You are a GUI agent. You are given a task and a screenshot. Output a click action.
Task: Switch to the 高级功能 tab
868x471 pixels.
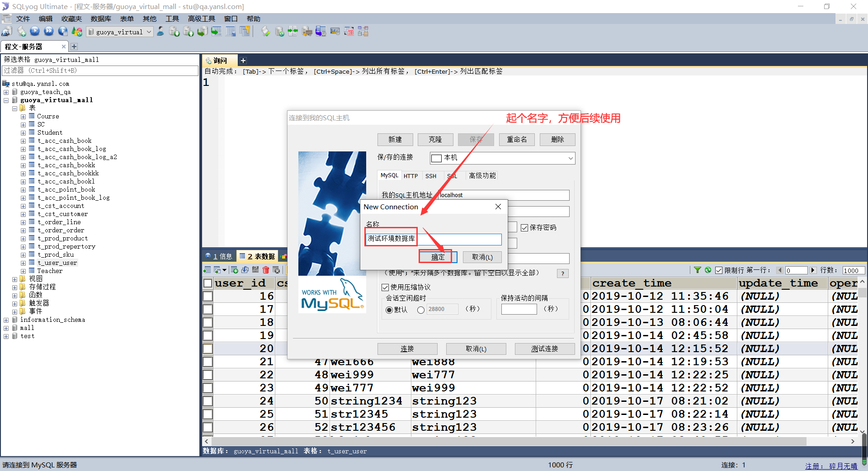[482, 176]
